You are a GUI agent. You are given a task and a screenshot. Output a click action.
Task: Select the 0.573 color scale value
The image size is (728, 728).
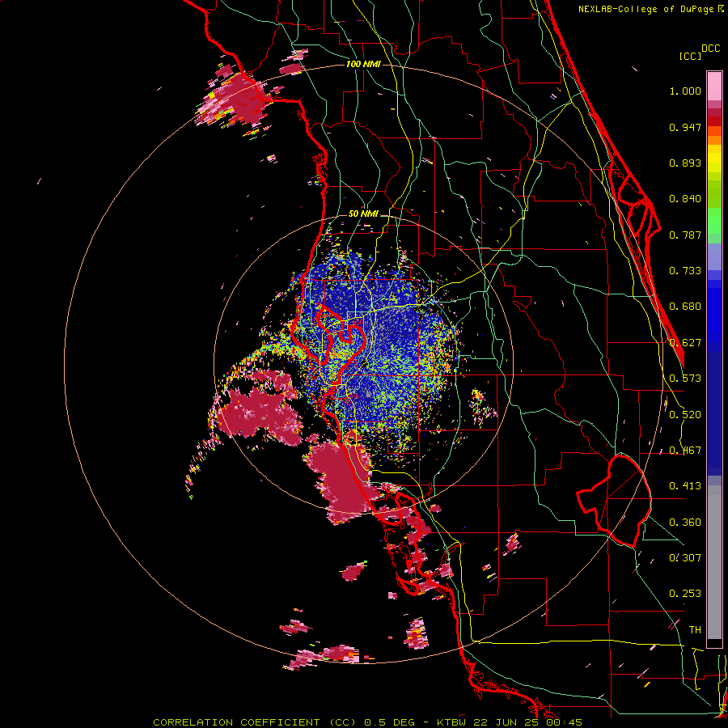pyautogui.click(x=685, y=379)
